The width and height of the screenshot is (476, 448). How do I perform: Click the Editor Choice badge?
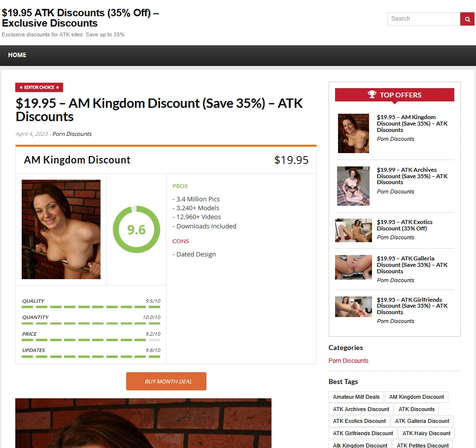(x=39, y=87)
